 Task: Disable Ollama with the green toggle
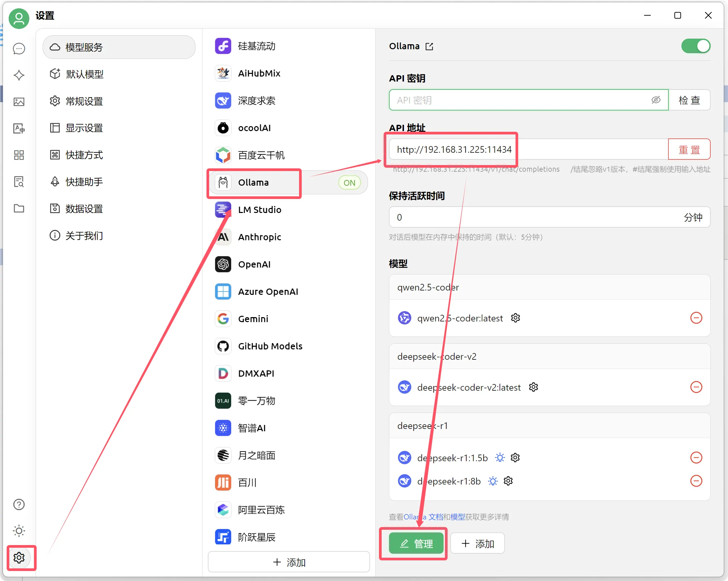pyautogui.click(x=696, y=46)
